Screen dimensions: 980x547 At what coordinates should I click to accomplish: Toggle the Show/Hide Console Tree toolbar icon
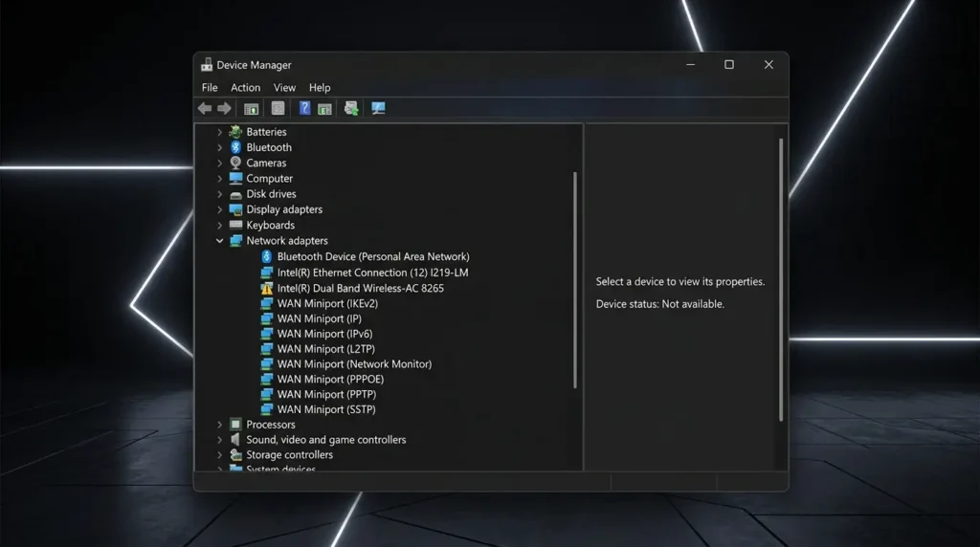(x=252, y=109)
